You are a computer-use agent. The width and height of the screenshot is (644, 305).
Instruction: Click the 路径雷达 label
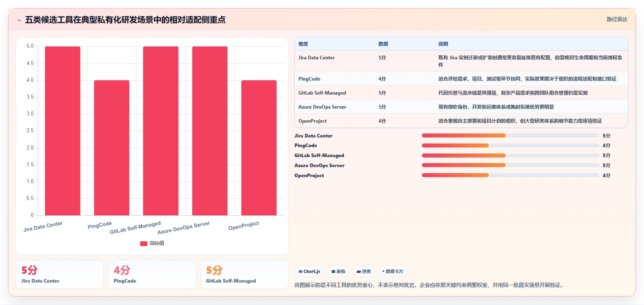click(617, 19)
